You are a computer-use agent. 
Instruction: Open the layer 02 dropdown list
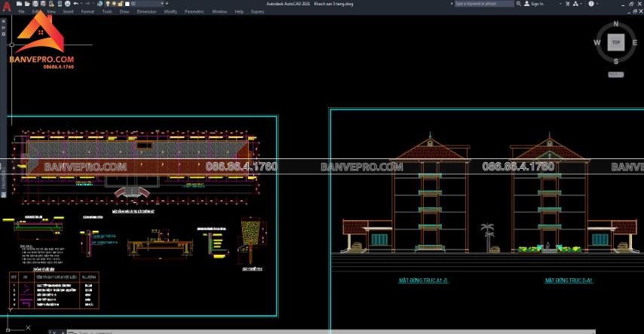pos(162,4)
